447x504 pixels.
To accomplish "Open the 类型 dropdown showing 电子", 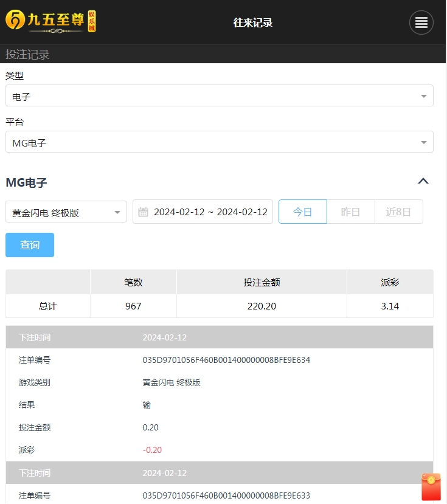I will (x=219, y=96).
